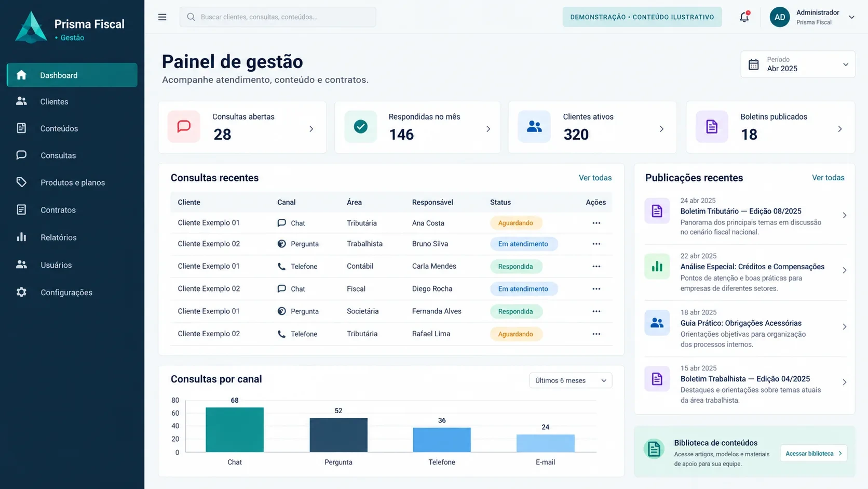Click the Respondidas no mês check icon
Viewport: 868px width, 489px height.
pos(360,127)
